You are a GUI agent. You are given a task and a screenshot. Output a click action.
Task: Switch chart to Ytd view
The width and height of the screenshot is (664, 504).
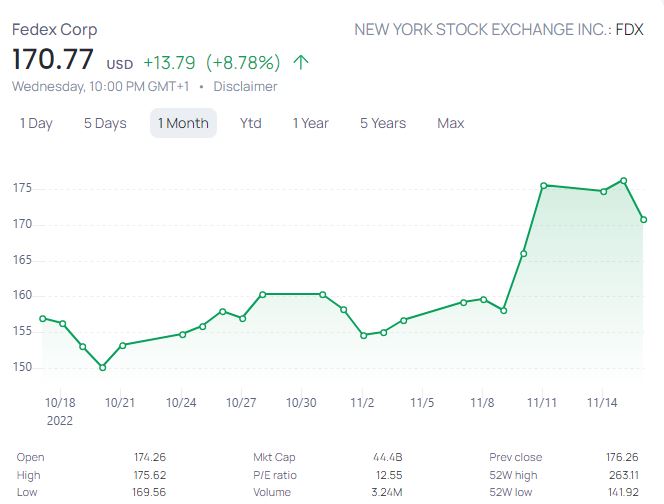250,123
